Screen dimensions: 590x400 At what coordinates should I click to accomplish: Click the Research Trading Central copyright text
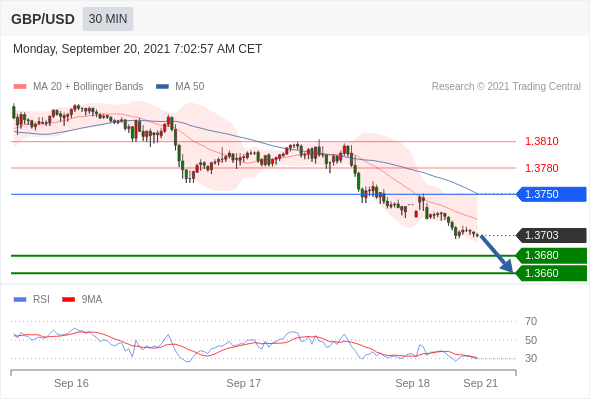tap(506, 87)
